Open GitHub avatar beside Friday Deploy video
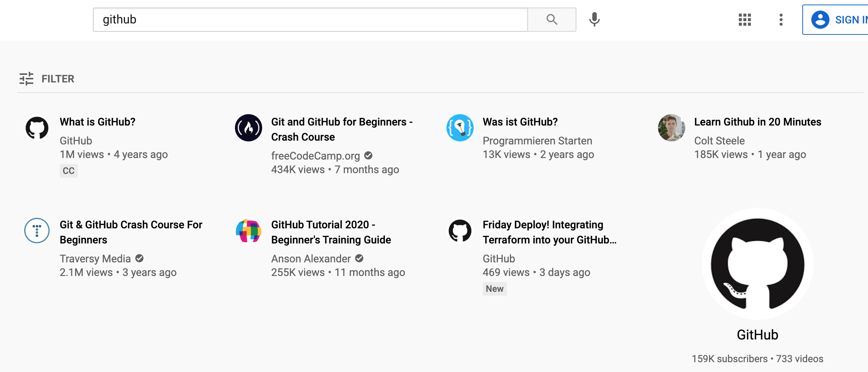Screen dimensions: 868x372 [460, 231]
